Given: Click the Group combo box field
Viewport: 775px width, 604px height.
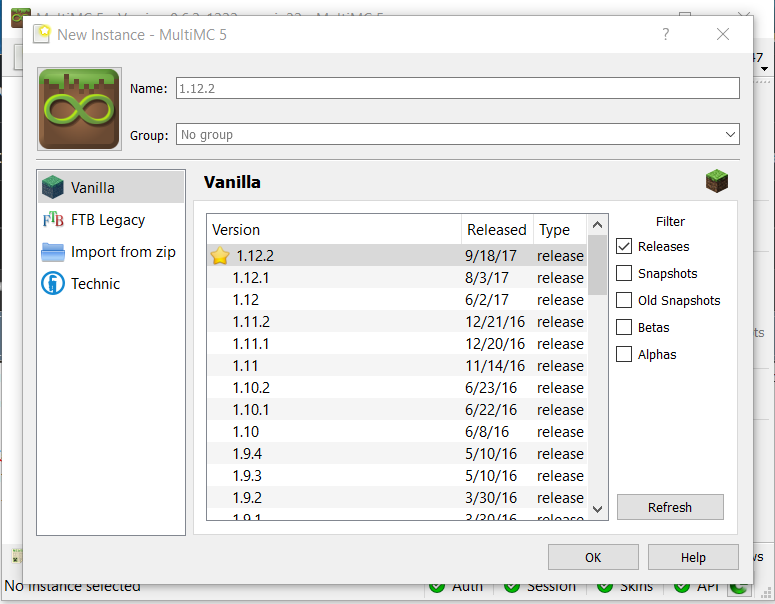Looking at the screenshot, I should (x=458, y=134).
